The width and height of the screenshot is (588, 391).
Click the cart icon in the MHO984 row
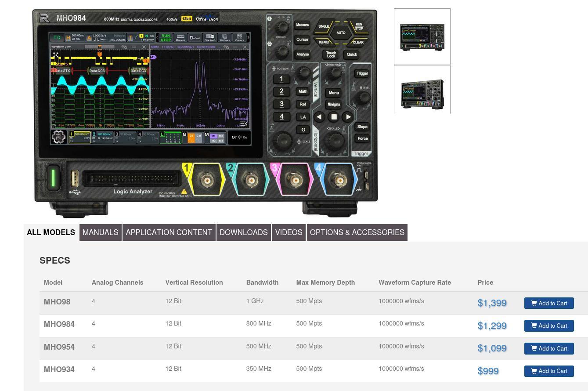pyautogui.click(x=534, y=326)
